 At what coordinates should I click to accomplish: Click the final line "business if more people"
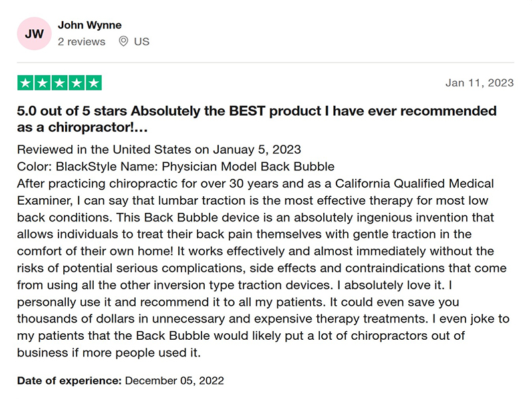(109, 353)
